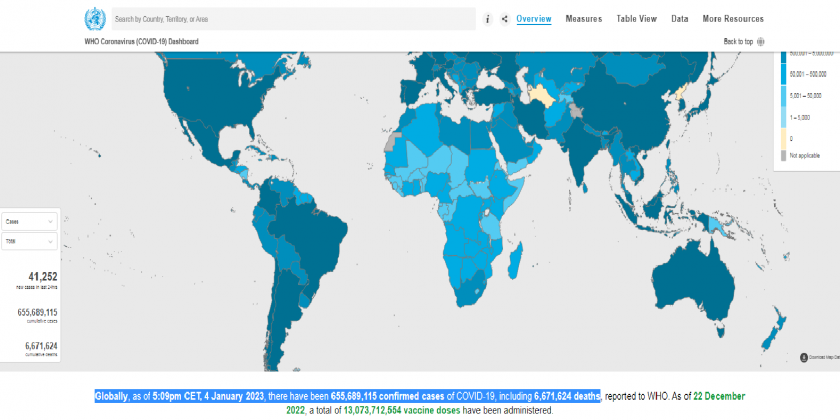Open the info icon beside search
Screen dimensions: 840x420
[x=487, y=18]
